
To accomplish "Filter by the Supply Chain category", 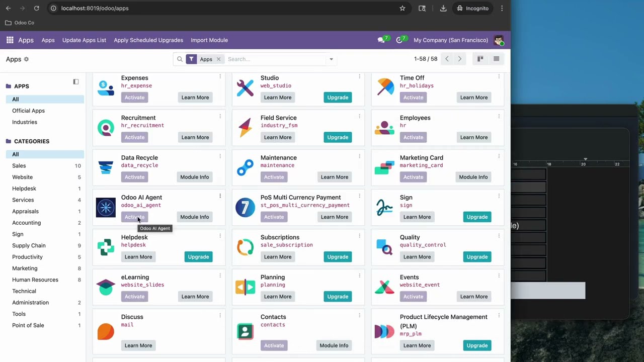I will pos(29,246).
